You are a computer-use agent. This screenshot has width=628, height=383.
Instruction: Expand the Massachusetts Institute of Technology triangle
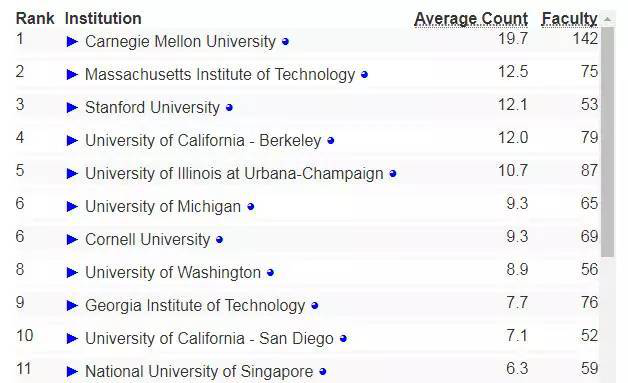point(72,75)
